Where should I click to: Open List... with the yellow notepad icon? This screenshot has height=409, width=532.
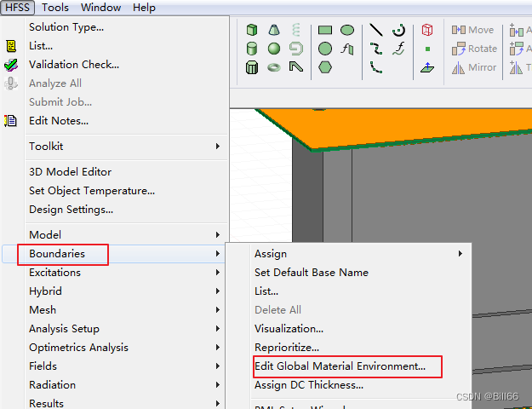tap(116, 46)
